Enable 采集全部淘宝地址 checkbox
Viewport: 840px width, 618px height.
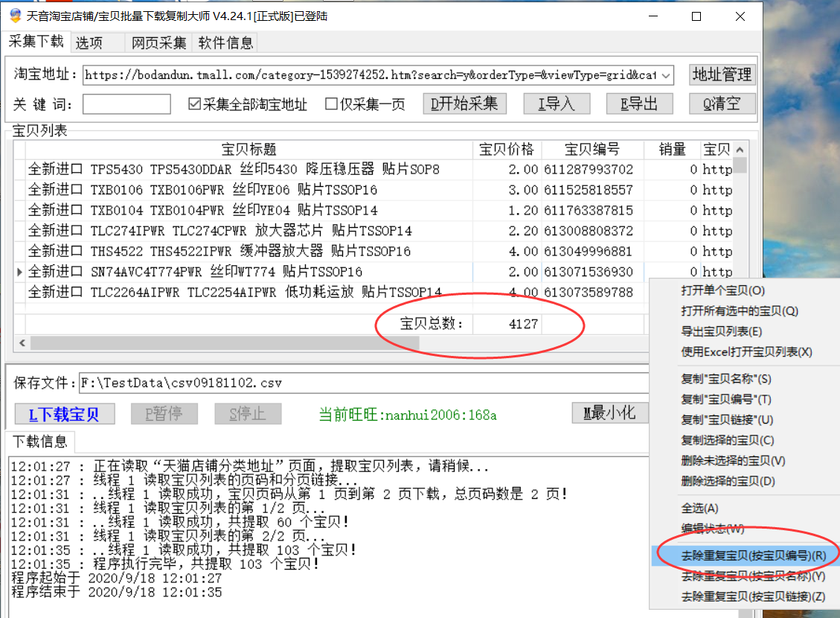(x=195, y=104)
